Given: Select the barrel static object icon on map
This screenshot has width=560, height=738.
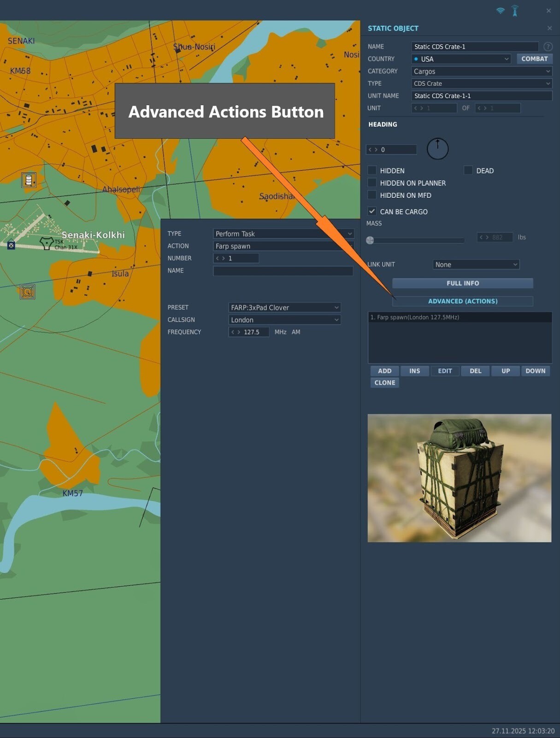Looking at the screenshot, I should pyautogui.click(x=29, y=180).
